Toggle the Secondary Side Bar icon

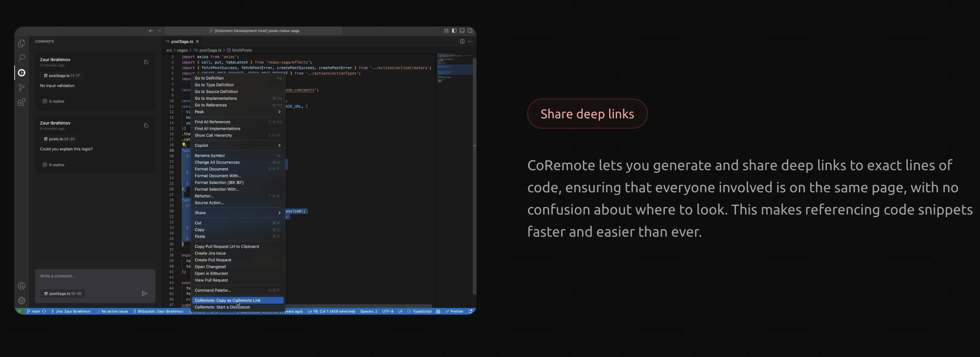click(470, 30)
